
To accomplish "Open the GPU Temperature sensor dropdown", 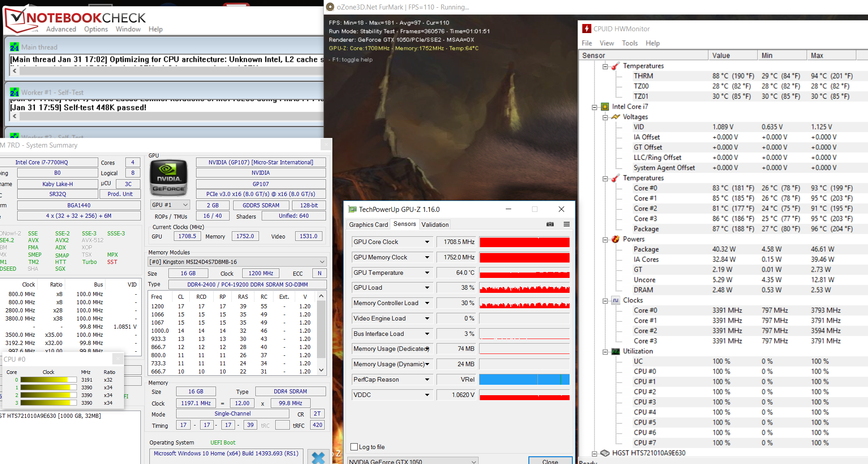I will coord(427,273).
